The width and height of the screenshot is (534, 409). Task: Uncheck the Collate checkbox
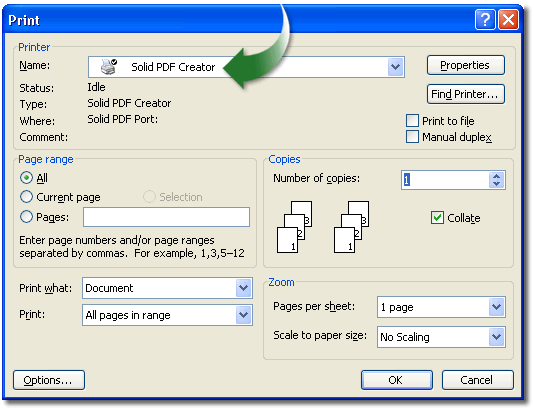tap(437, 218)
